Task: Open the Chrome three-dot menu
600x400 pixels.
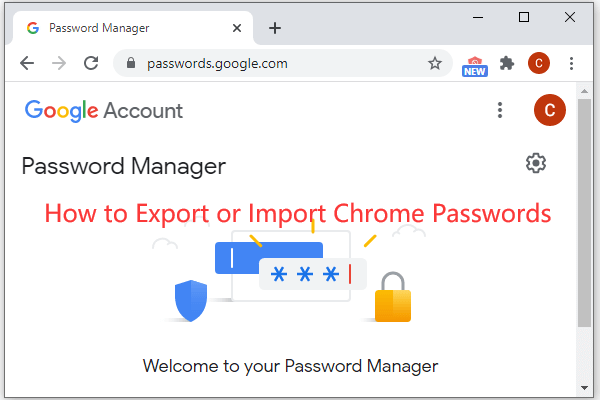Action: click(x=571, y=63)
